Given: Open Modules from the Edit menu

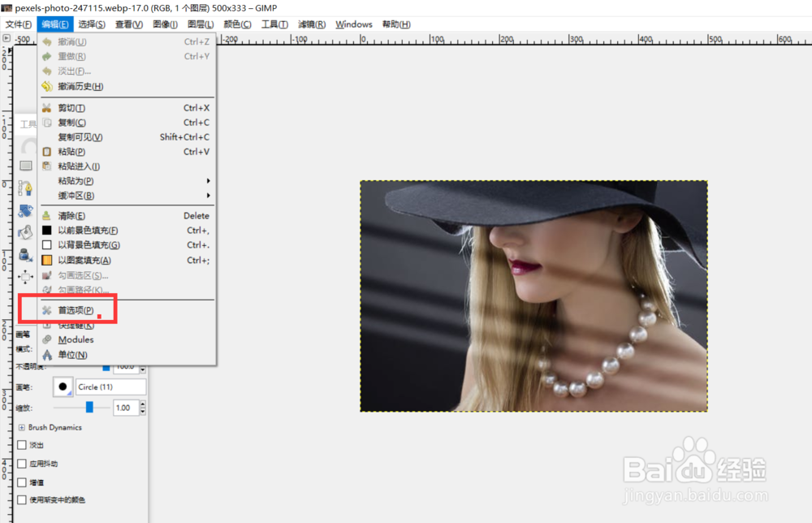Looking at the screenshot, I should 127,339.
